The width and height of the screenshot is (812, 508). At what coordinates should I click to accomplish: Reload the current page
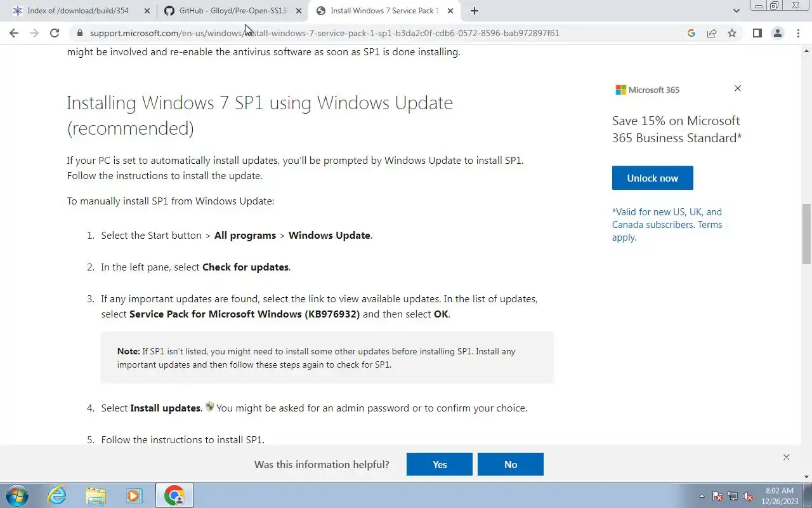[x=55, y=33]
